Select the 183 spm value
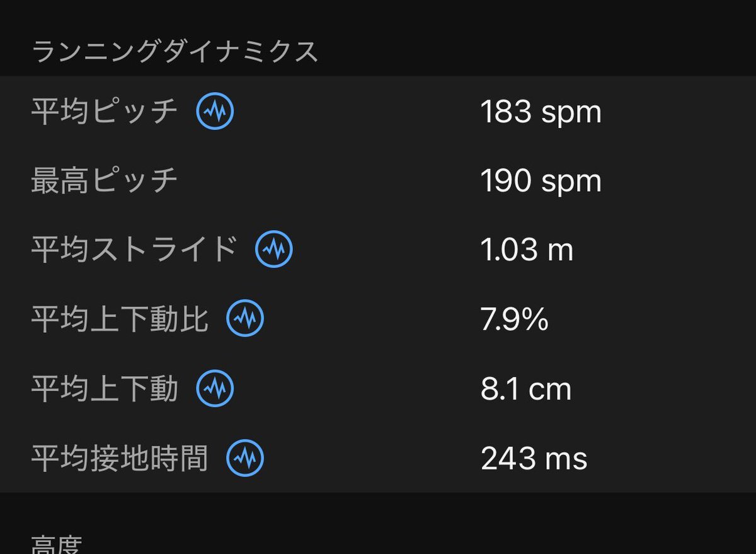 click(x=541, y=112)
